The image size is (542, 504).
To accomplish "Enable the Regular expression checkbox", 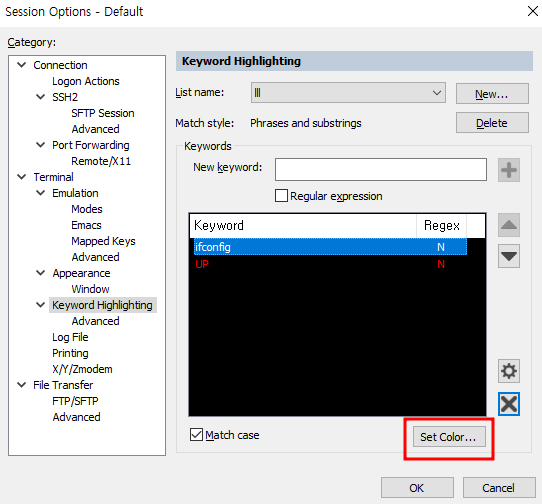I will (281, 196).
